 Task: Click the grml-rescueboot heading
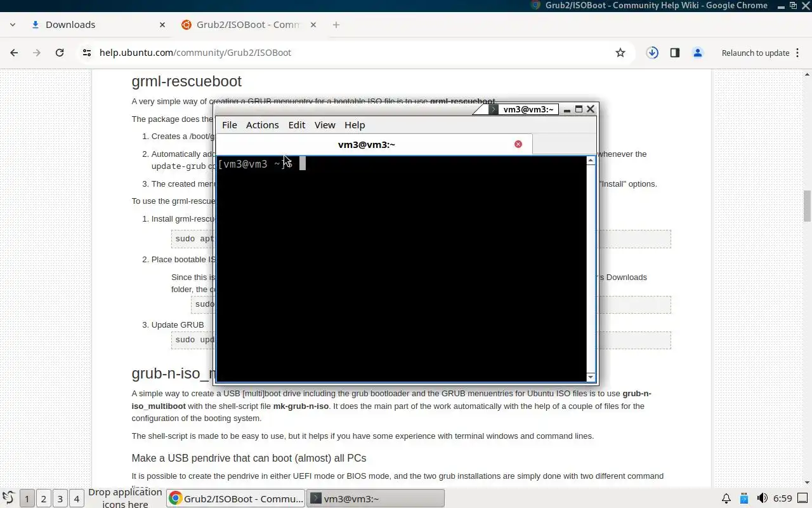[x=187, y=81]
